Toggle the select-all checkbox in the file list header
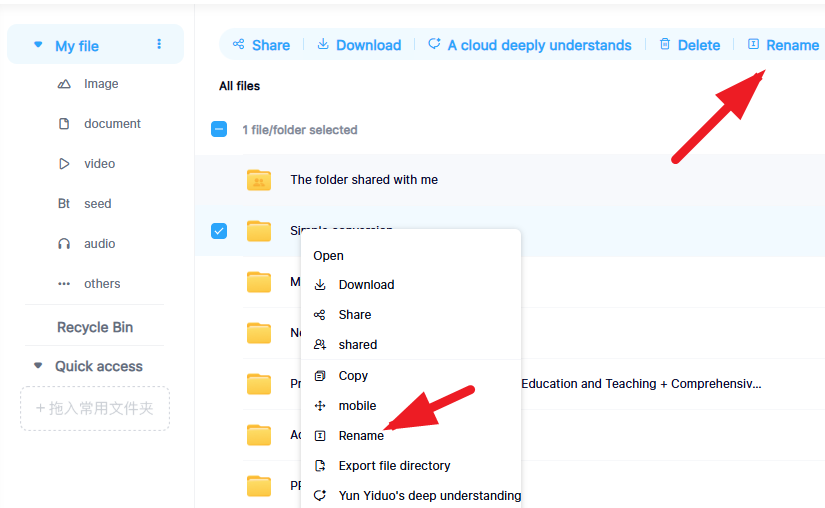Viewport: 825px width, 508px height. coord(219,129)
